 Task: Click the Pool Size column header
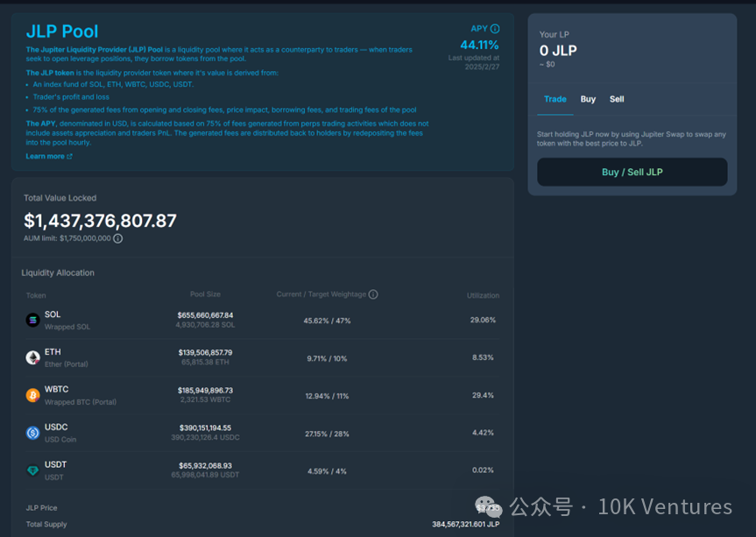tap(205, 294)
